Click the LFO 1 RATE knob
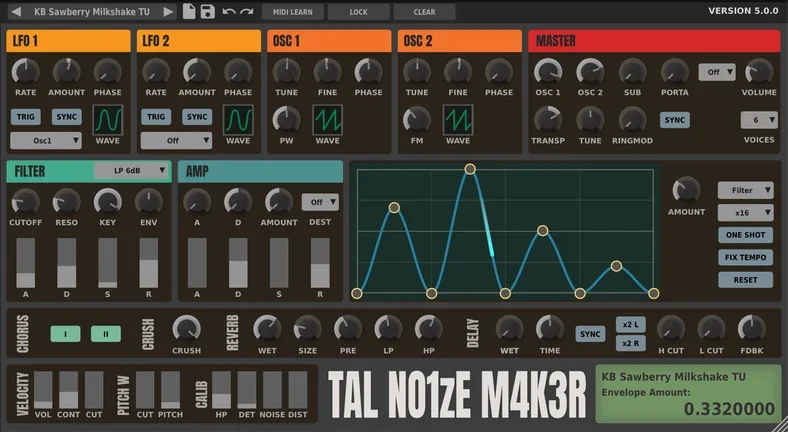 coord(26,71)
